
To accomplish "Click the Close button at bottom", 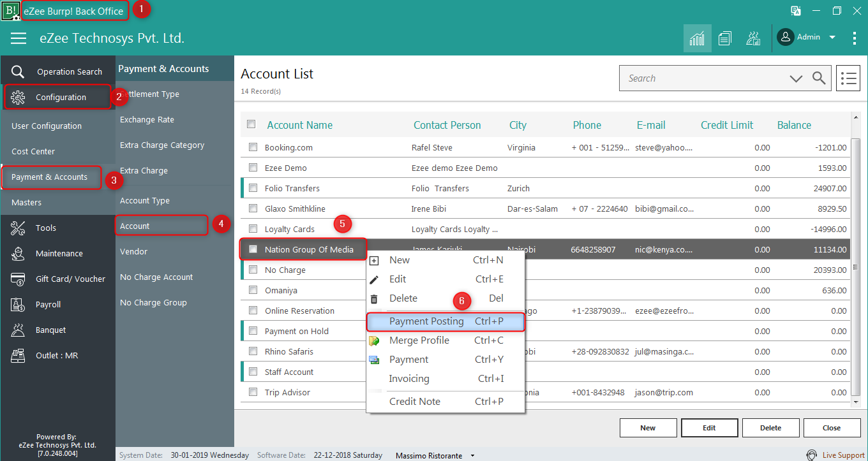I will [x=832, y=428].
